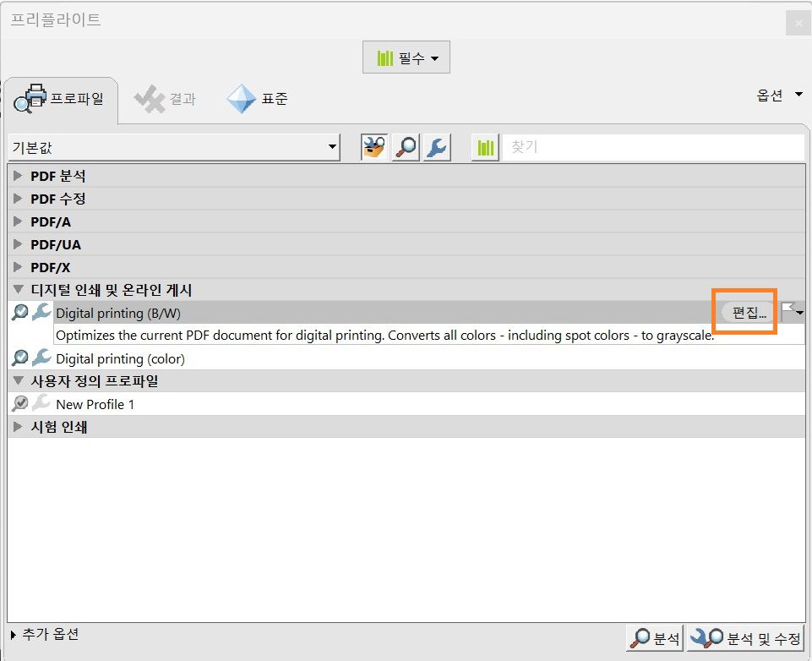This screenshot has width=812, height=661.
Task: Select the profiles toolbox icon
Action: 374,148
